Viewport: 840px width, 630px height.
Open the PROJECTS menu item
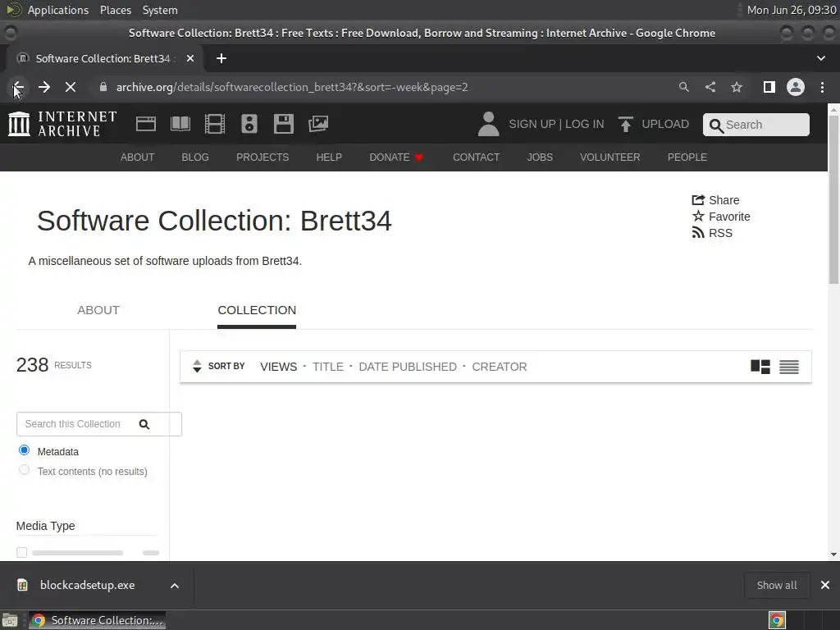[262, 157]
